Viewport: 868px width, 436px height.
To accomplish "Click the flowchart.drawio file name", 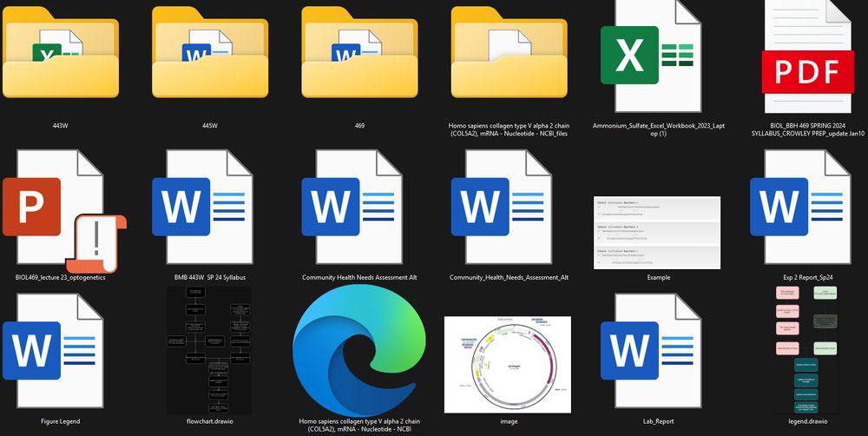I will (x=210, y=421).
